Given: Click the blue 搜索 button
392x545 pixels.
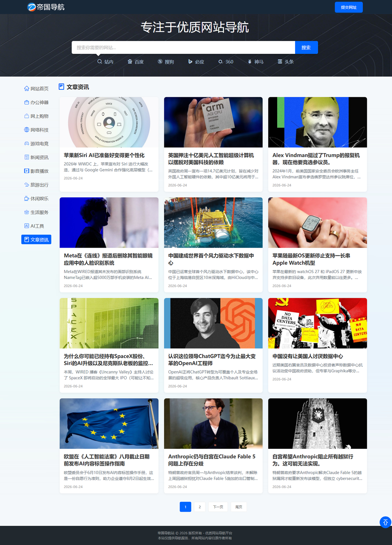Looking at the screenshot, I should click(306, 47).
